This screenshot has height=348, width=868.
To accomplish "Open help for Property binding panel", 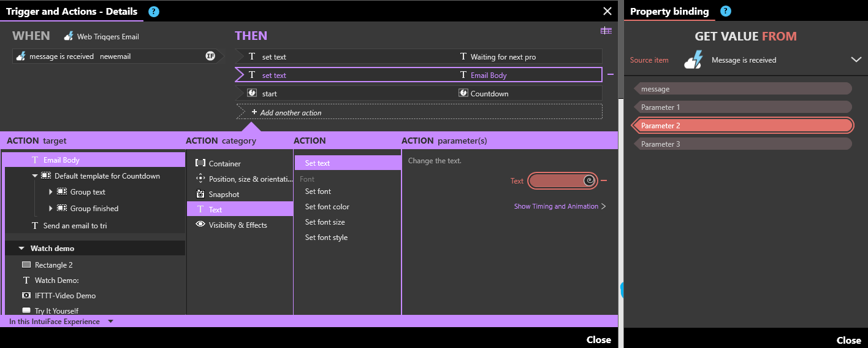I will [x=726, y=11].
